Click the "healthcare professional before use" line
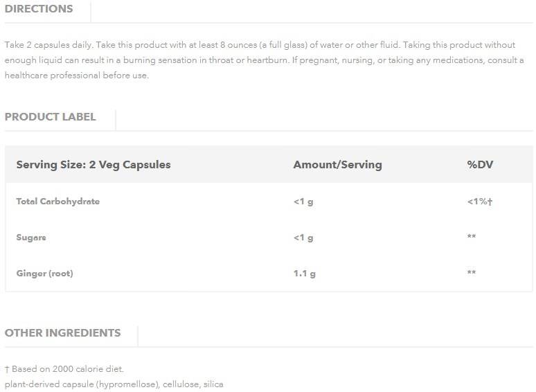This screenshot has height=392, width=536. [77, 75]
